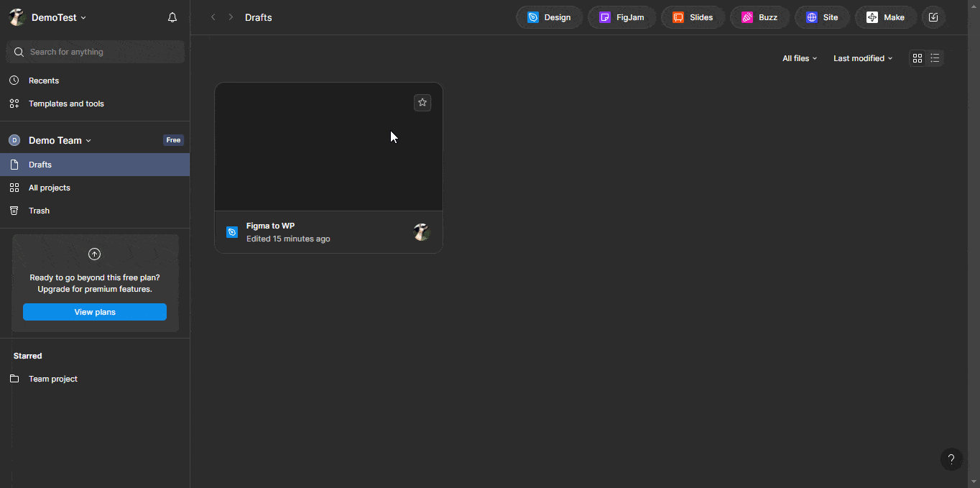
Task: Open the notifications bell
Action: (172, 17)
